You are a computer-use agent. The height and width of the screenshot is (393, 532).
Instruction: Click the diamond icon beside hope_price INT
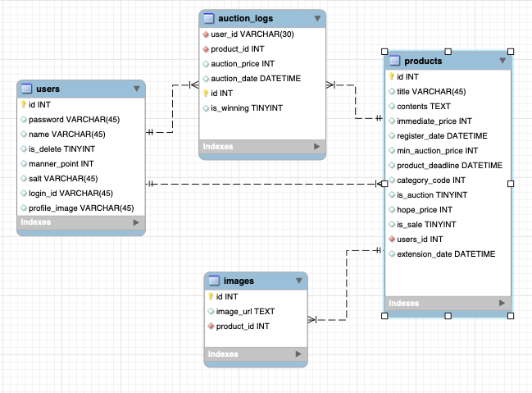(392, 209)
